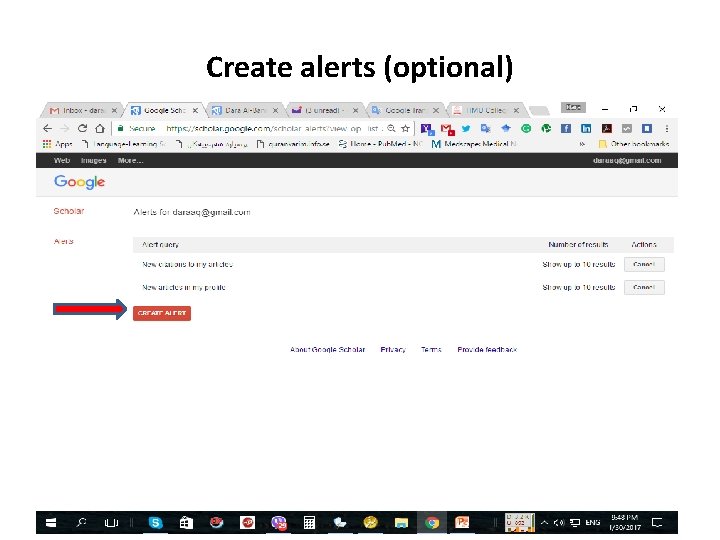
Task: Open the Scholar link in the sidebar
Action: 69,211
